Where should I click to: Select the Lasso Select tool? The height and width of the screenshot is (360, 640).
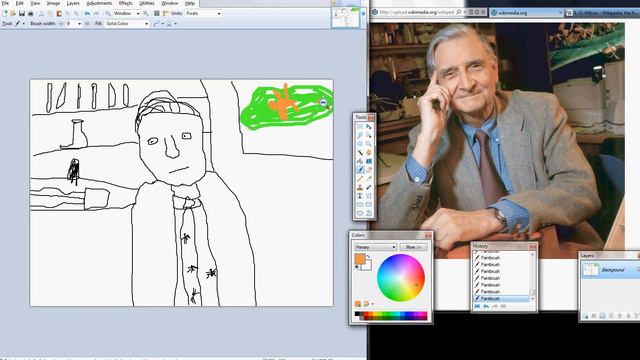click(x=360, y=135)
